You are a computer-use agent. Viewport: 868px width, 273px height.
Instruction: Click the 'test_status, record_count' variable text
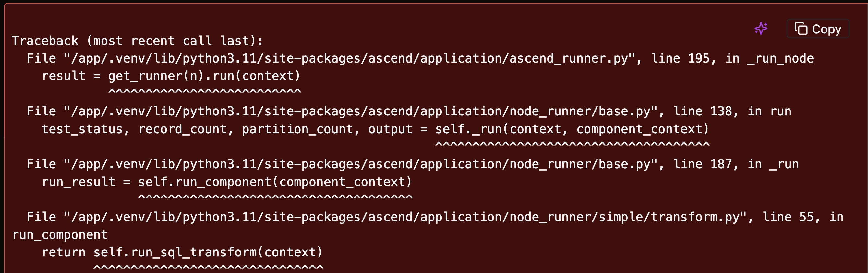pos(134,129)
